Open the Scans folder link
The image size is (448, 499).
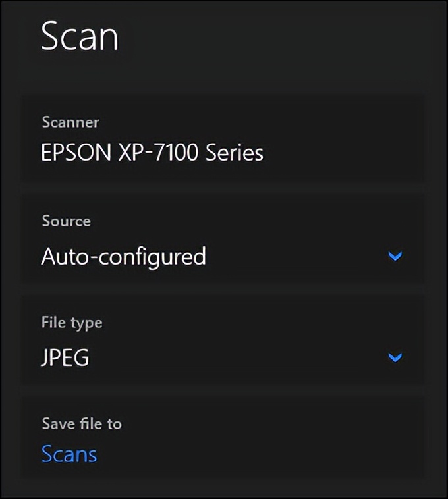point(69,454)
